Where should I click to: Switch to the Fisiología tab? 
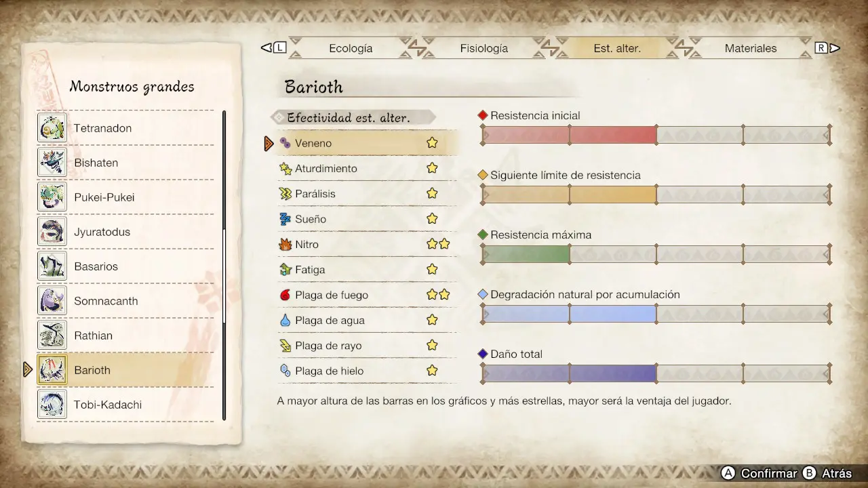(x=484, y=48)
